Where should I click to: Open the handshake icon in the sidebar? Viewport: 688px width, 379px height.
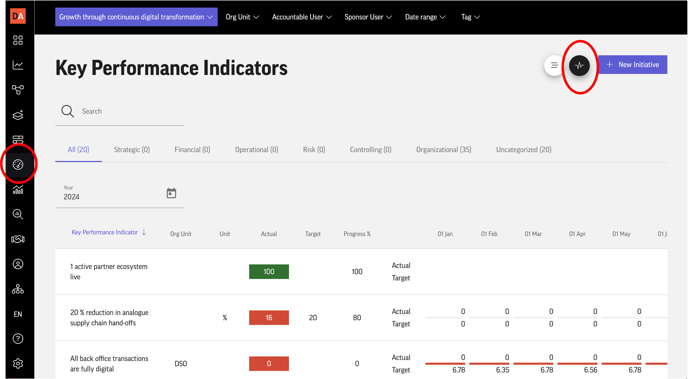[18, 239]
